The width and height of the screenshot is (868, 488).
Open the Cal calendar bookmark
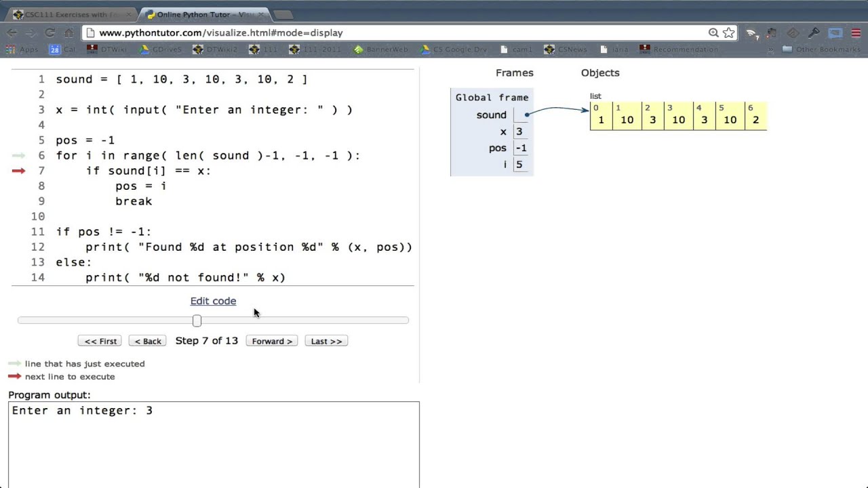tap(62, 49)
